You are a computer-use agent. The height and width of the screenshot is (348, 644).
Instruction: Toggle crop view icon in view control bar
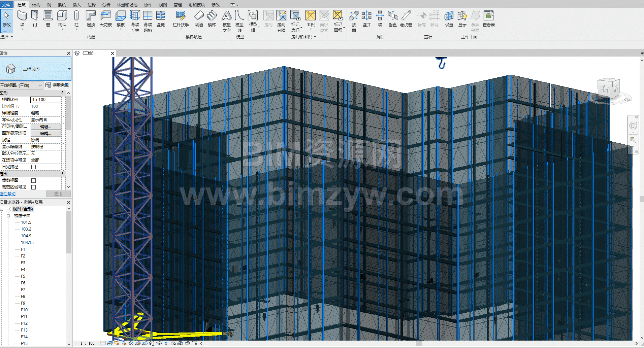[x=138, y=343]
